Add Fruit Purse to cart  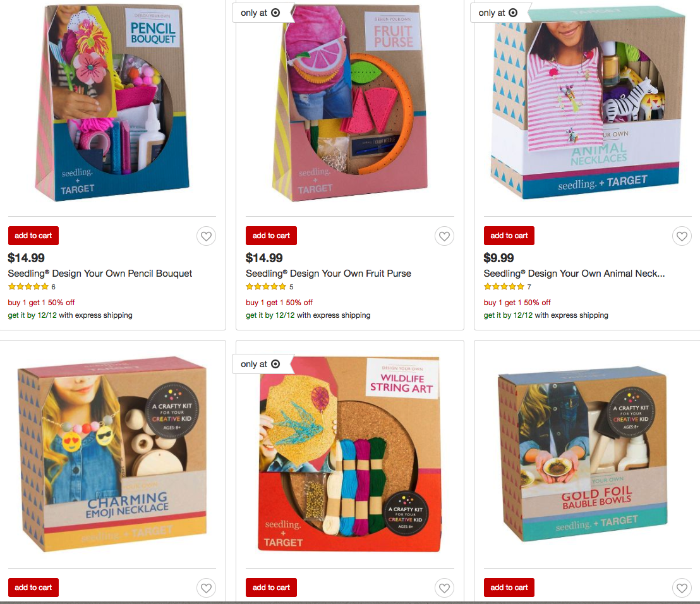click(271, 236)
